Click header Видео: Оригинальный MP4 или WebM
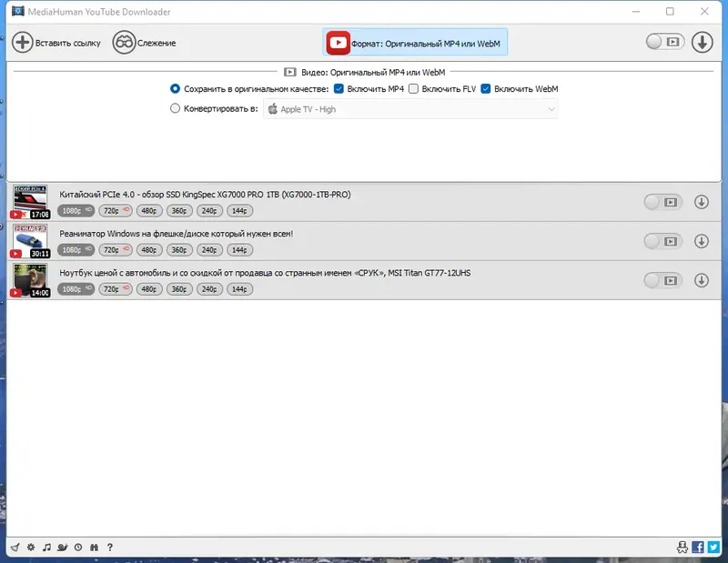This screenshot has height=563, width=728. 373,72
